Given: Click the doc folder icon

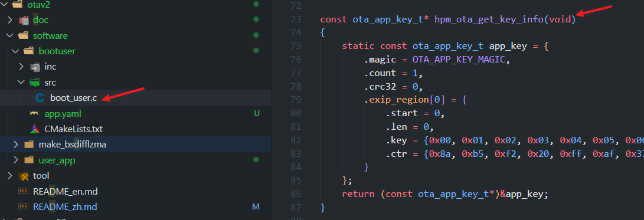Looking at the screenshot, I should coord(24,20).
